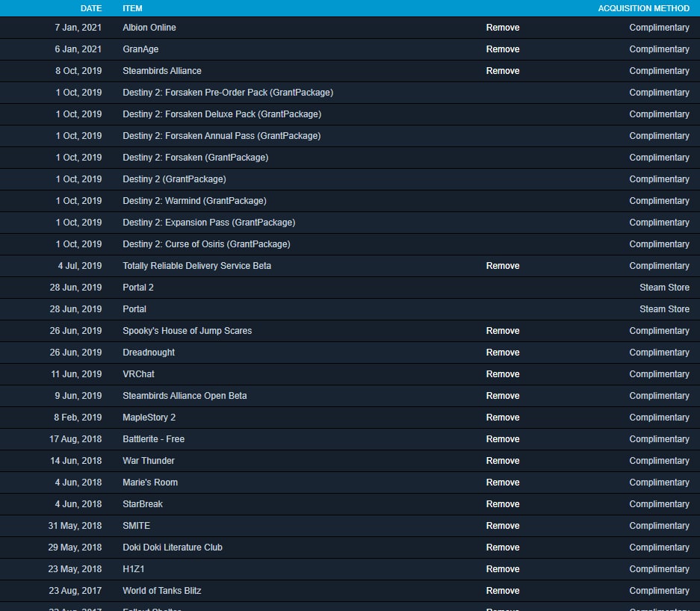Click Complimentary in the Albion Online row
This screenshot has height=611, width=700.
tap(659, 28)
